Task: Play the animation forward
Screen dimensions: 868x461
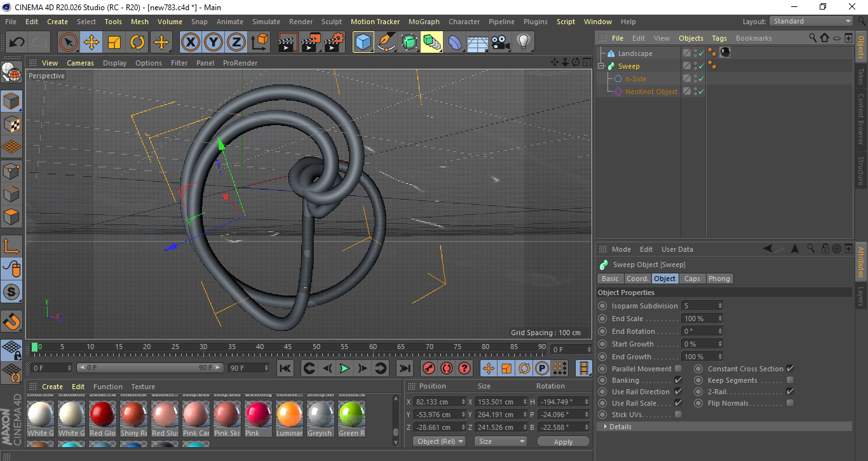Action: point(344,368)
